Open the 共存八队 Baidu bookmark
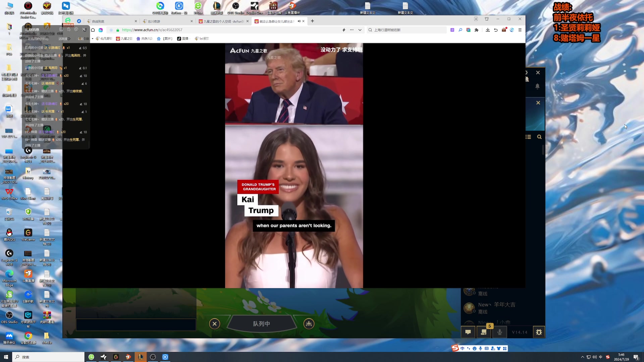644x362 pixels. (x=144, y=39)
